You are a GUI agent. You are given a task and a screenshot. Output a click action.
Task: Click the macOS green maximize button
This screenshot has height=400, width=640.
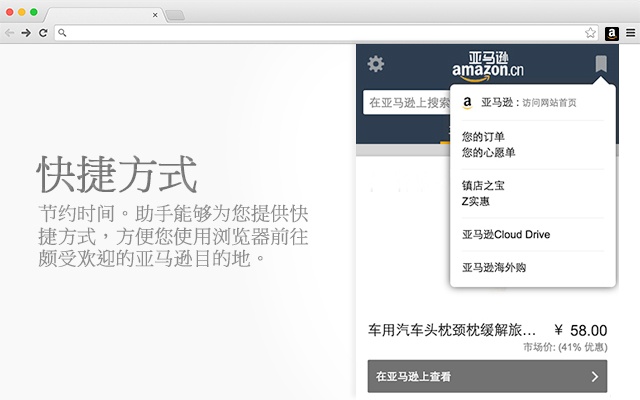click(34, 12)
